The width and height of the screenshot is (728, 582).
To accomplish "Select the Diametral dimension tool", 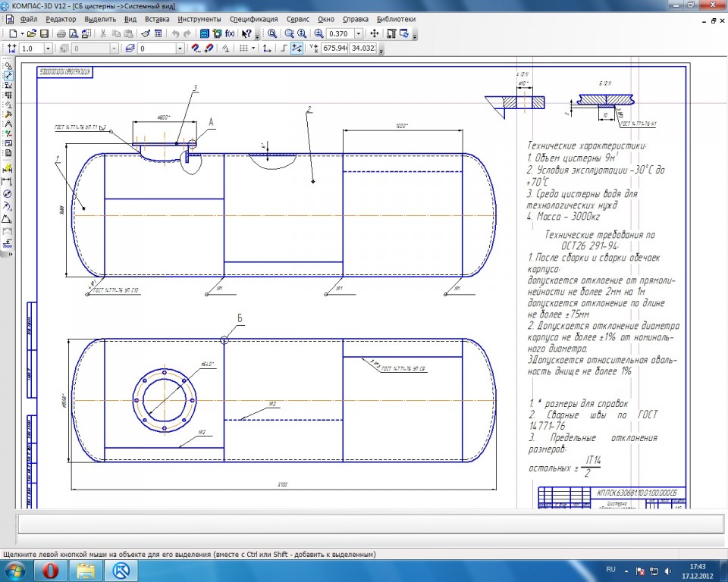I will (x=8, y=194).
